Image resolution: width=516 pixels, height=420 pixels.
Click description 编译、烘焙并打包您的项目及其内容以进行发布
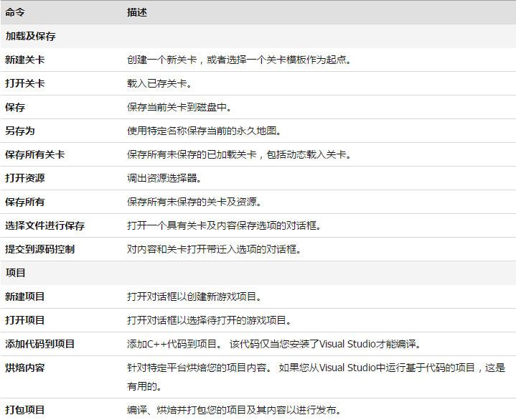234,410
